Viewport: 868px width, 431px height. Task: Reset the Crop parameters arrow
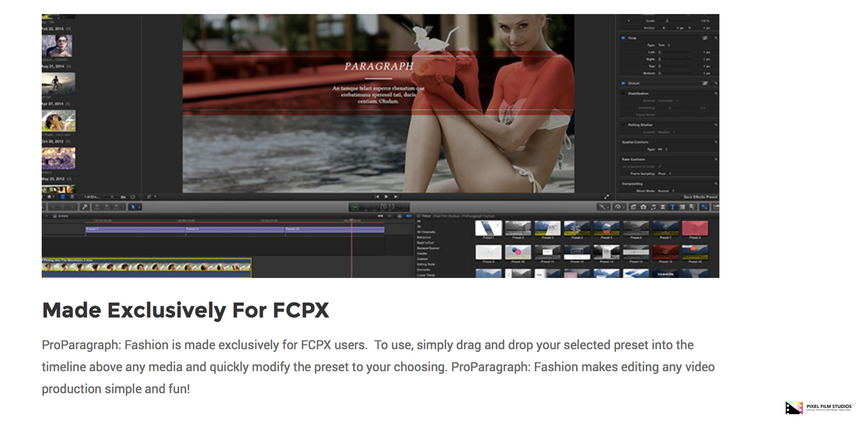[716, 38]
